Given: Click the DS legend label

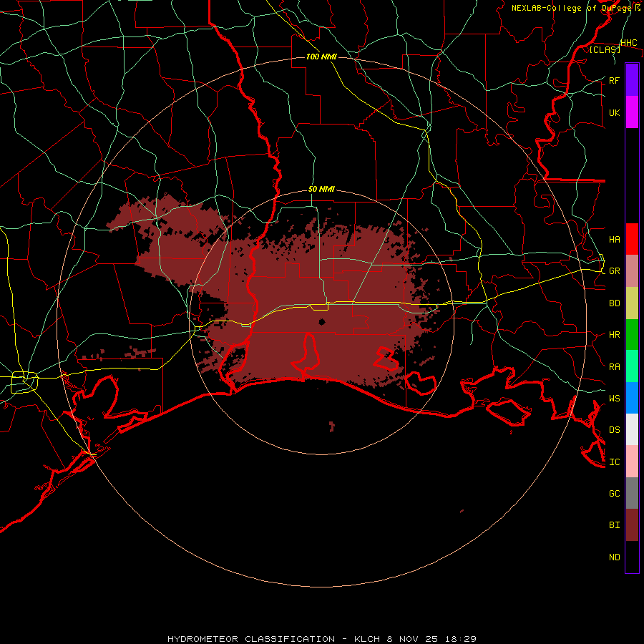Looking at the screenshot, I should [x=615, y=429].
